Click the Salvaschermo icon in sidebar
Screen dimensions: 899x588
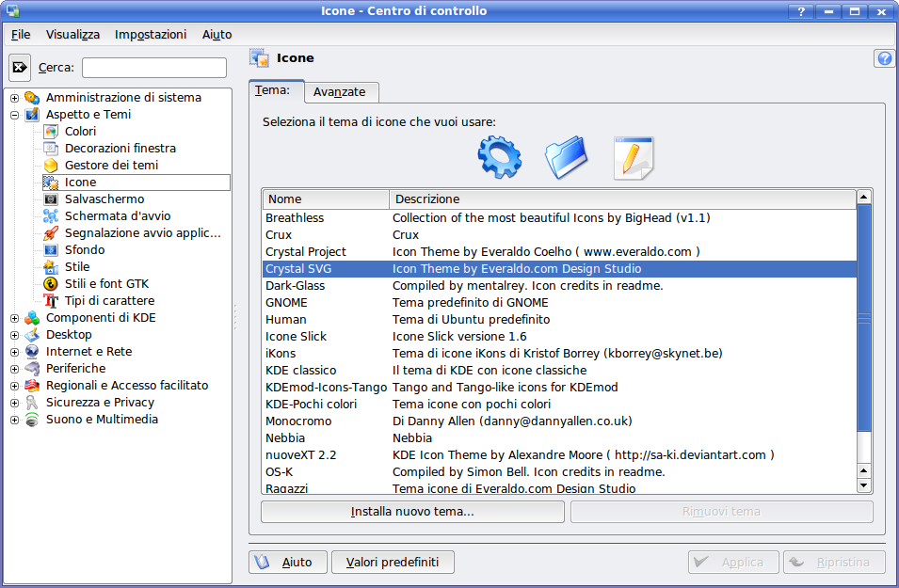click(x=51, y=199)
